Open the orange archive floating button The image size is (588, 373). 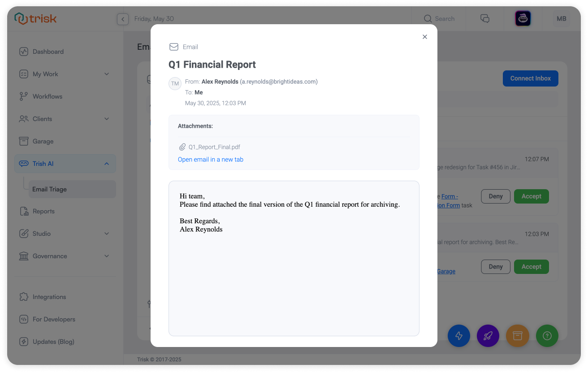point(518,336)
